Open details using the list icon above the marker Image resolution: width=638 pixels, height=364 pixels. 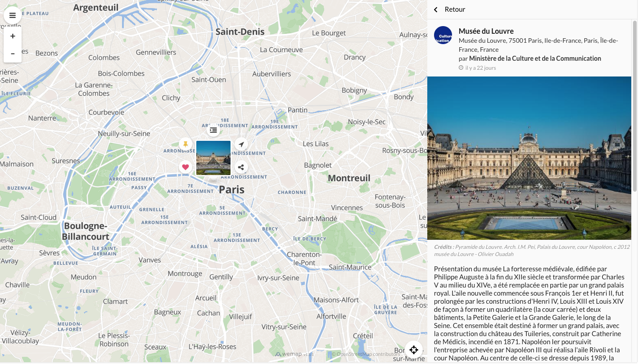(213, 130)
